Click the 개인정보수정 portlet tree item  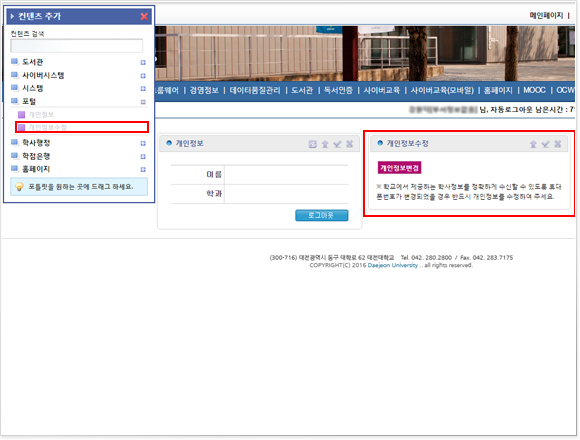click(47, 128)
